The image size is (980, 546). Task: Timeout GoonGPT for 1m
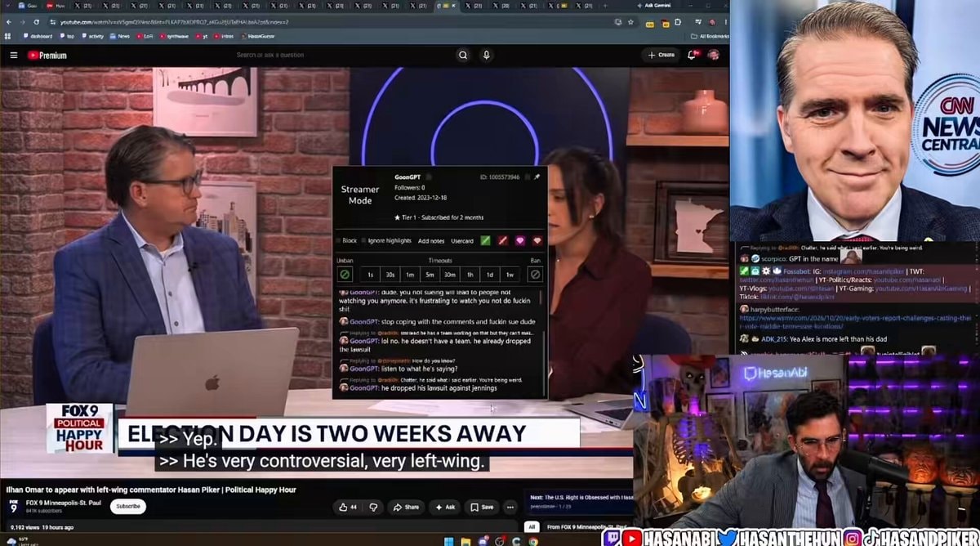[410, 275]
